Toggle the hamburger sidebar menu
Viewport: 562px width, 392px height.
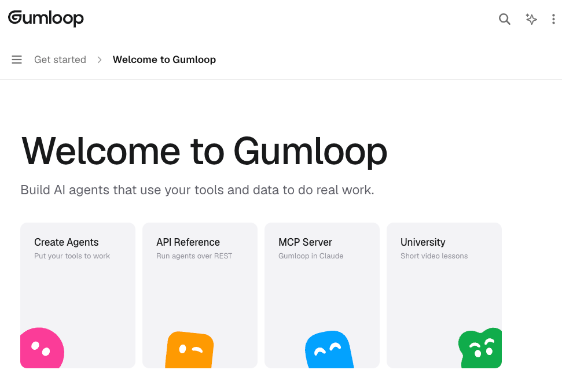[x=17, y=60]
